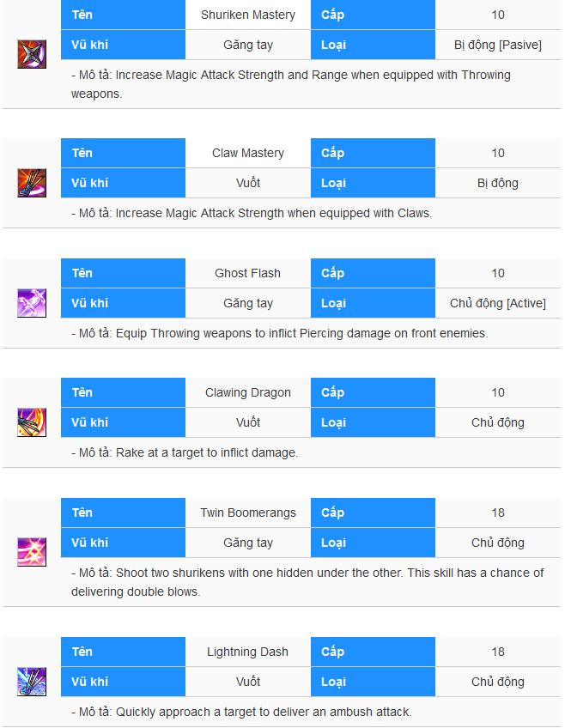Click the Shuriken Mastery skill icon
Viewport: 571px width, 728px height.
point(32,54)
